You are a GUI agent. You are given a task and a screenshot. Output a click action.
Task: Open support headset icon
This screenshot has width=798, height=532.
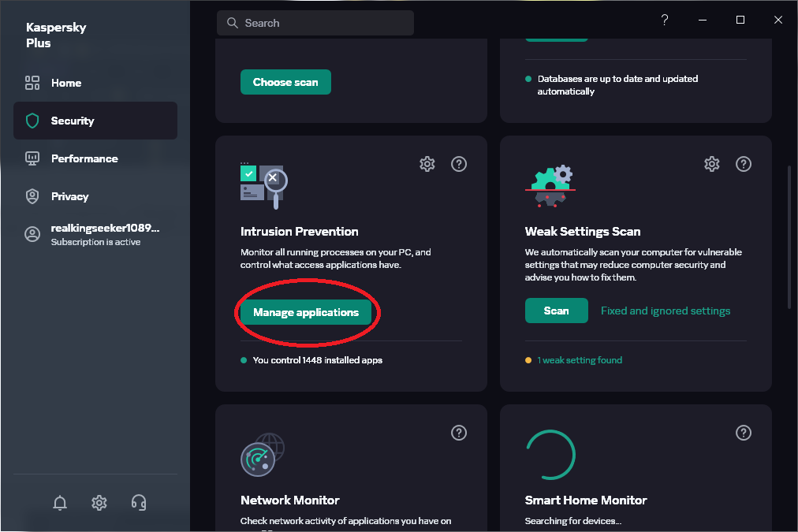[139, 503]
